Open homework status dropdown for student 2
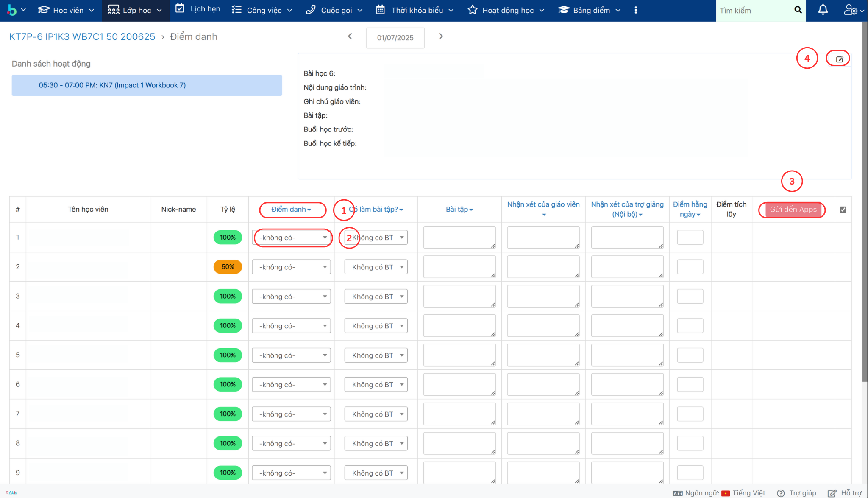Image resolution: width=868 pixels, height=498 pixels. pyautogui.click(x=376, y=267)
